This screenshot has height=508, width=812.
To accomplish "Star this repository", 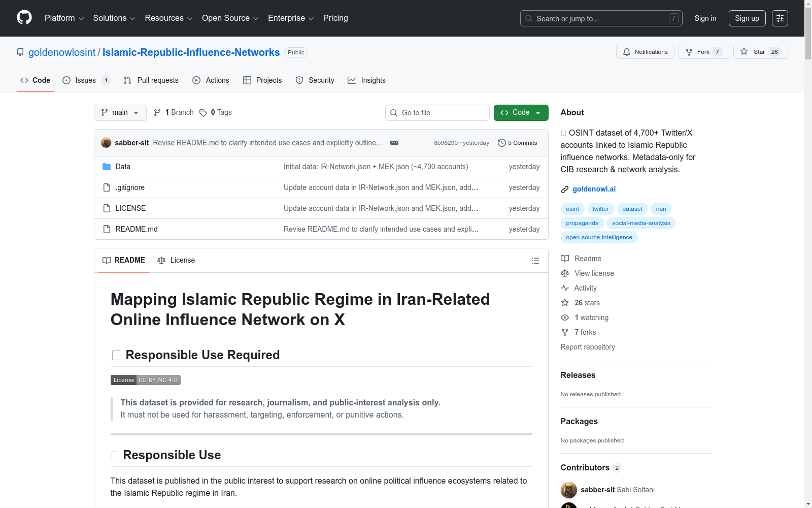I will click(760, 52).
